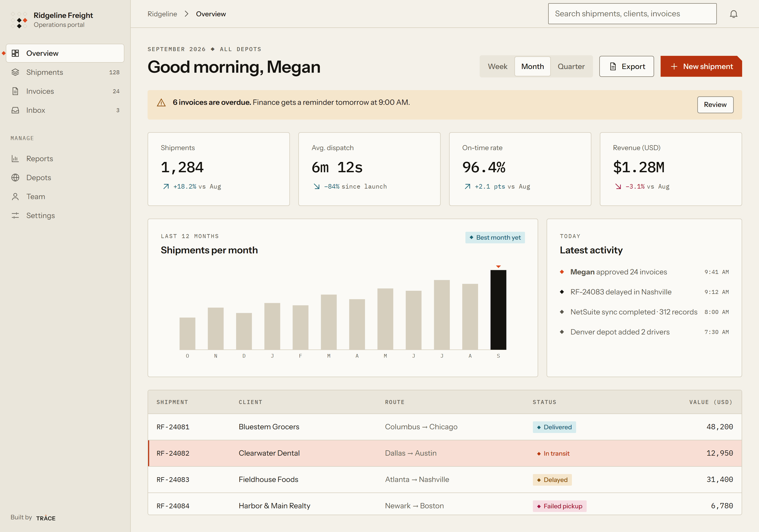This screenshot has width=759, height=532.
Task: Click the Depots globe icon
Action: point(15,178)
